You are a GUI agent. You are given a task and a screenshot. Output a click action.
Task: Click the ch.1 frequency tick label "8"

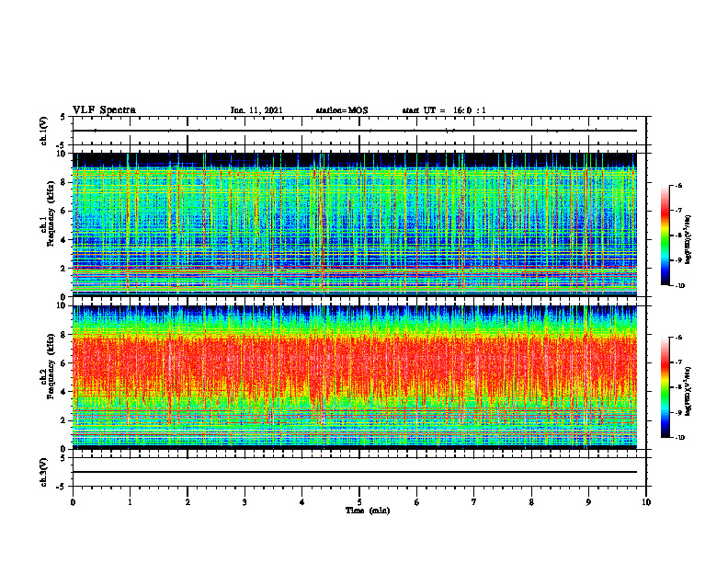click(x=64, y=182)
